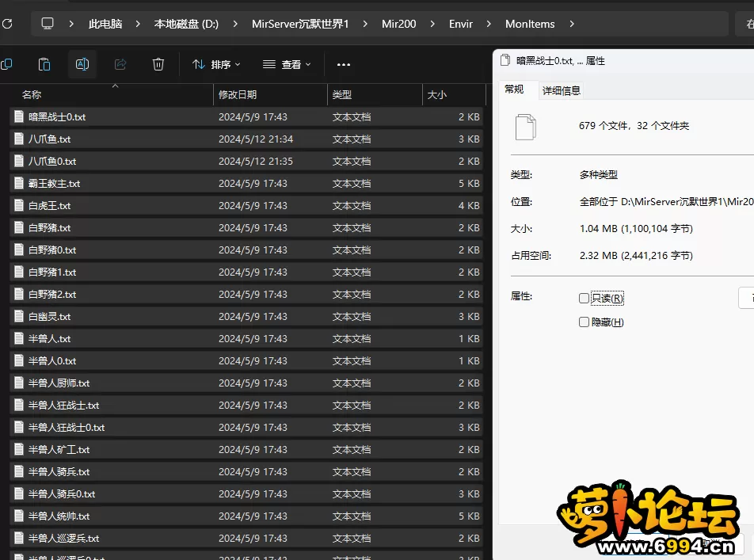The height and width of the screenshot is (560, 754).
Task: Expand chevron after Envir breadcrumb
Action: pos(489,24)
